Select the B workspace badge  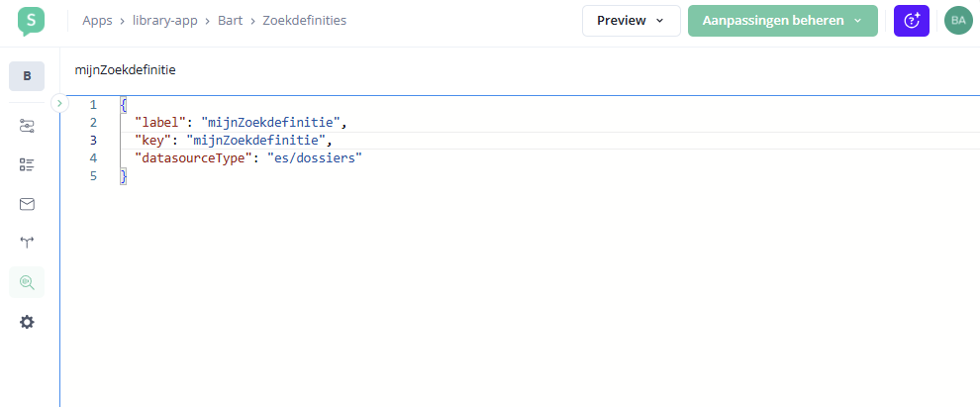pyautogui.click(x=27, y=76)
